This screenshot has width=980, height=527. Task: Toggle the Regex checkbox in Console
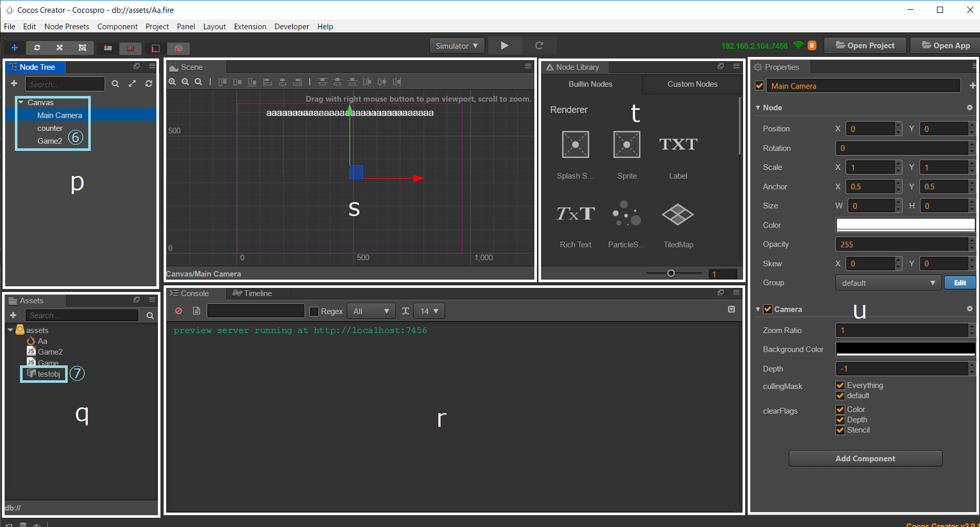pyautogui.click(x=314, y=311)
